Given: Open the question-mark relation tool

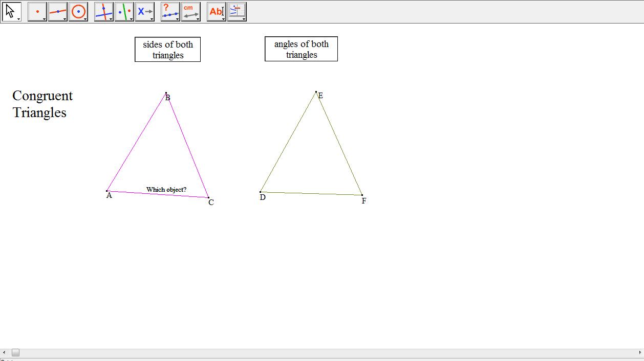Looking at the screenshot, I should click(169, 11).
